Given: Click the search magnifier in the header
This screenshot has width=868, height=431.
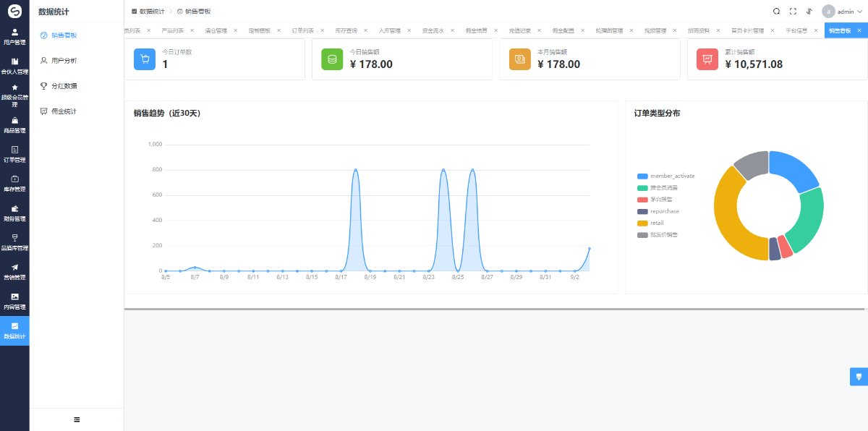Looking at the screenshot, I should (x=776, y=12).
